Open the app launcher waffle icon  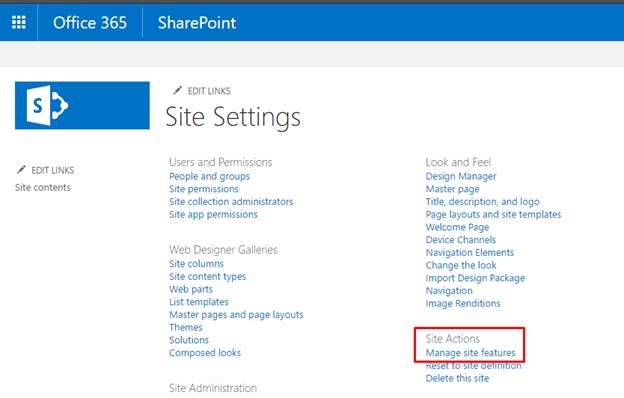pos(19,23)
